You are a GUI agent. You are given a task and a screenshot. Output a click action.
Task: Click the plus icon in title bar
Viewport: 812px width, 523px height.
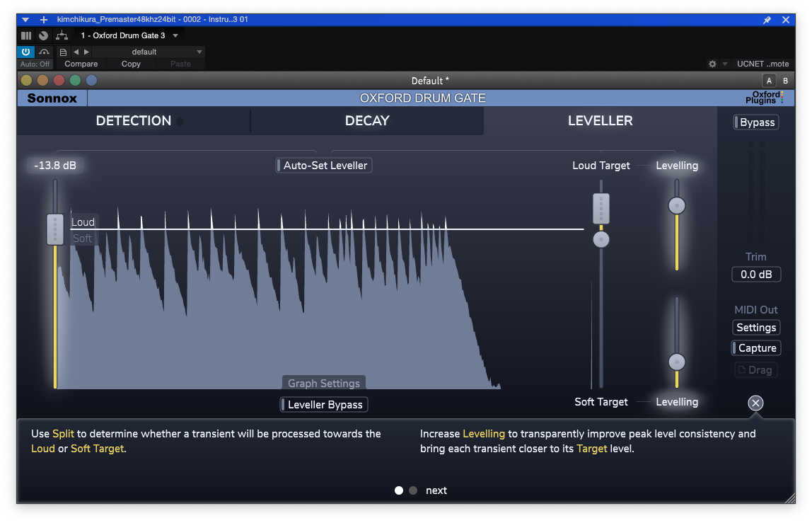pyautogui.click(x=44, y=20)
